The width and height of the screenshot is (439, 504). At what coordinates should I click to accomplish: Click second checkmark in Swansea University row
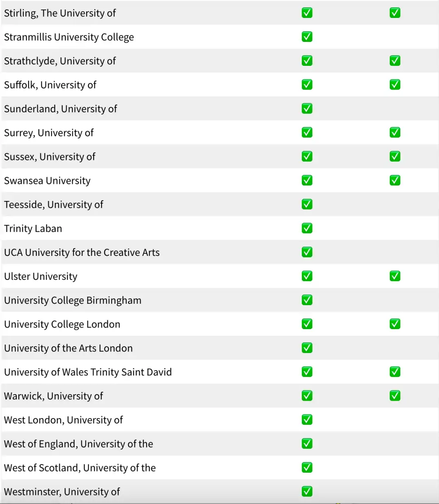pos(395,180)
